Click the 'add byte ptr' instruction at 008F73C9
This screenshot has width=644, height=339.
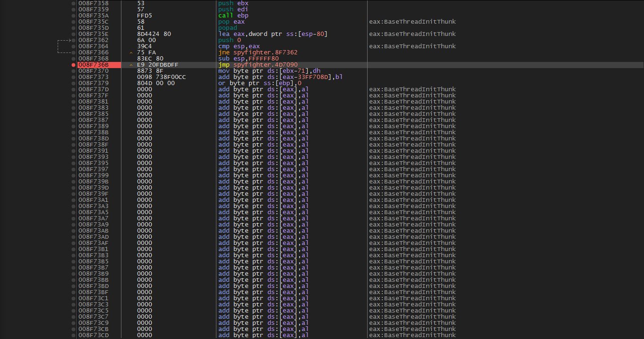(x=263, y=323)
